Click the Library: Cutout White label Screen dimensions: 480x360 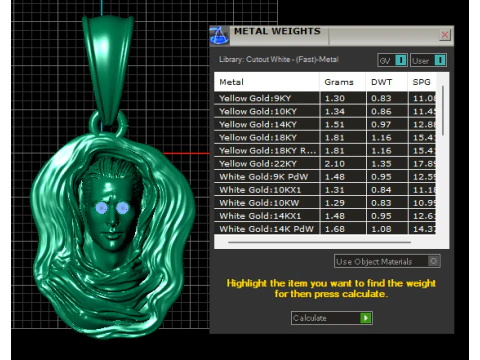click(279, 60)
